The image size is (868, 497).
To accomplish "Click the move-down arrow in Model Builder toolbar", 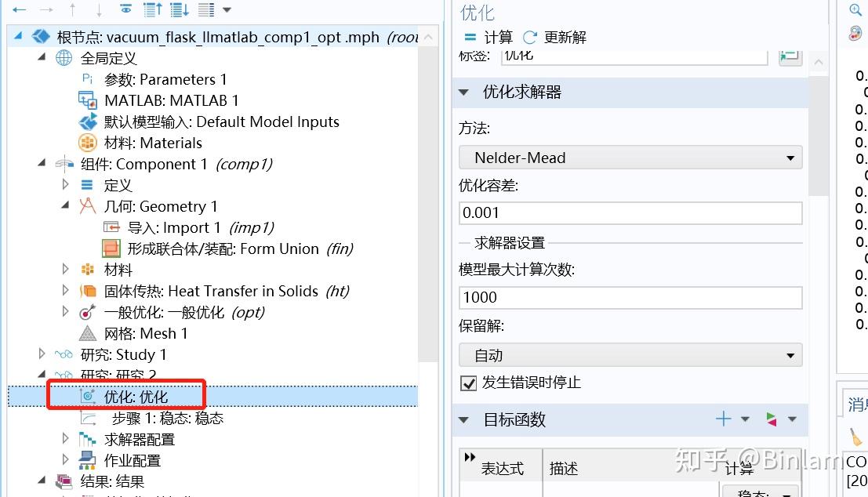I will pos(99,10).
